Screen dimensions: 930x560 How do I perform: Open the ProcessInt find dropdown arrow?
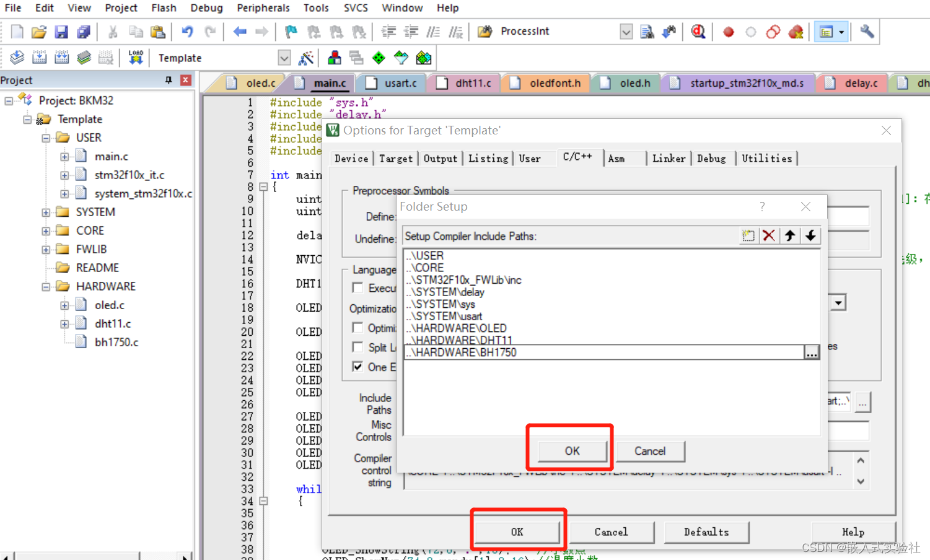pos(626,32)
